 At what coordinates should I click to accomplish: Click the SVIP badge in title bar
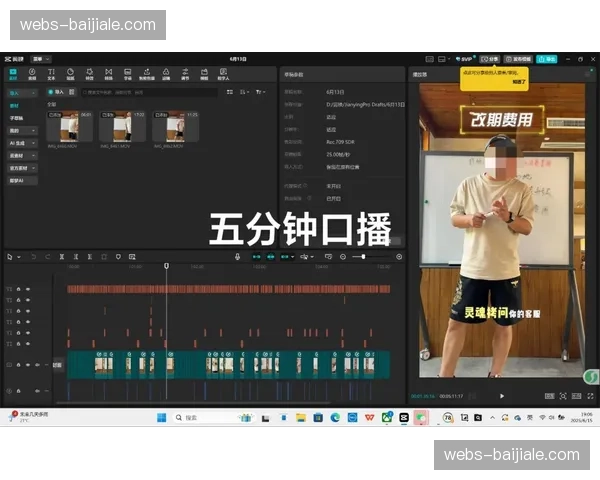click(x=464, y=59)
